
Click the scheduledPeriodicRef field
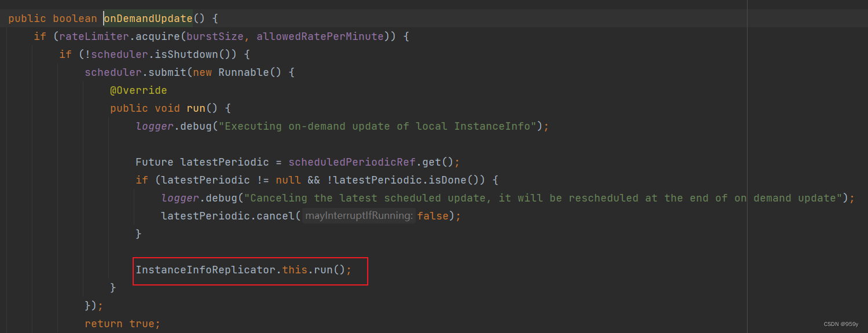(352, 162)
